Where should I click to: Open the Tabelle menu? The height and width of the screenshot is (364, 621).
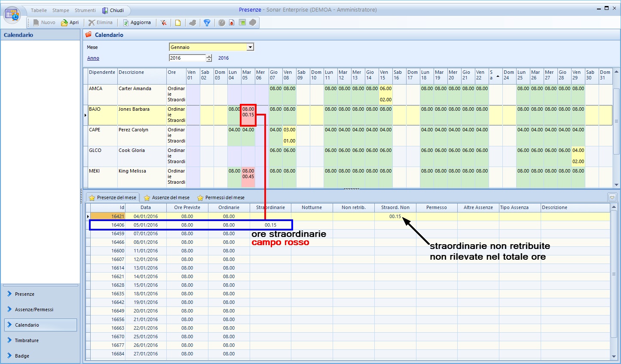(x=39, y=10)
